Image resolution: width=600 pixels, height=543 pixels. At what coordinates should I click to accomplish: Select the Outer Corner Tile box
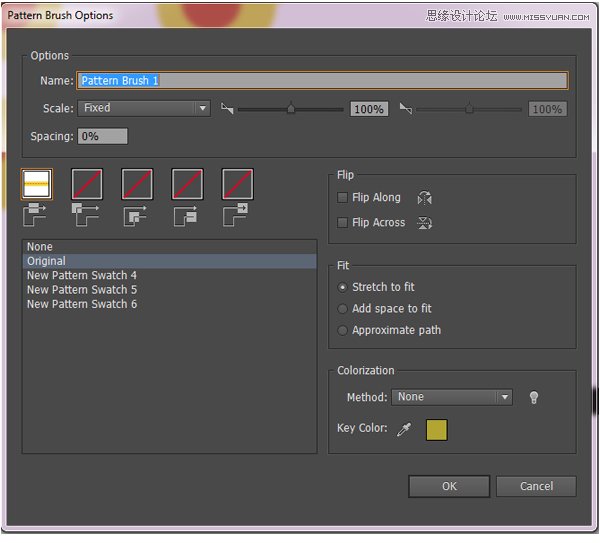click(x=87, y=184)
